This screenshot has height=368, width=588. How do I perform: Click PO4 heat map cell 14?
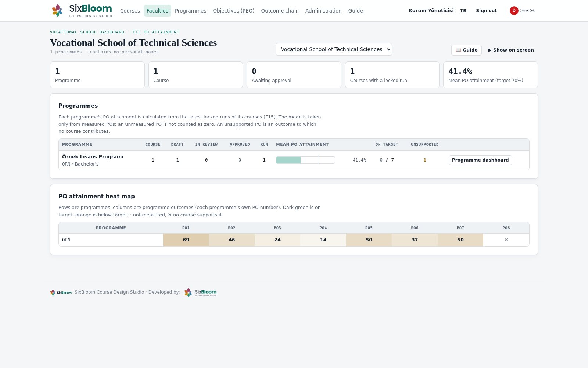click(x=323, y=240)
